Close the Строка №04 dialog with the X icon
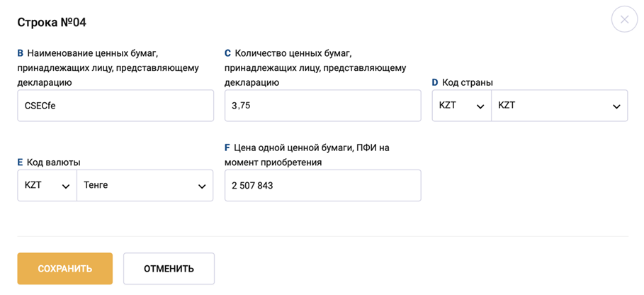Screen dimensions: 644x295 (624, 20)
